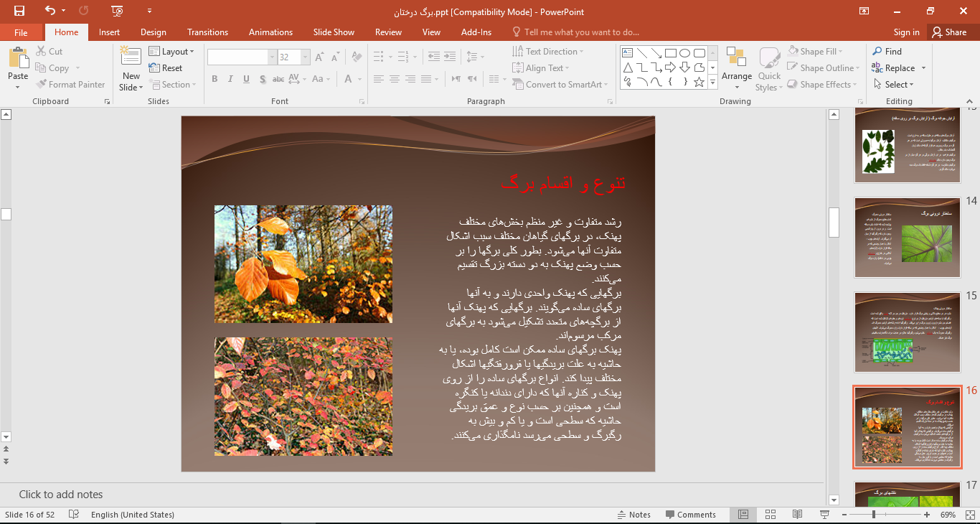Justify text in Paragraph group
The image size is (980, 524).
pyautogui.click(x=427, y=79)
